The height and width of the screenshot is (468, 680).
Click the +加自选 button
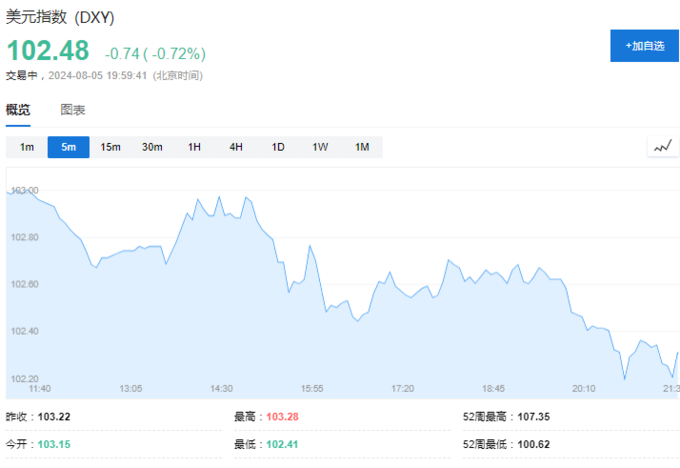644,46
